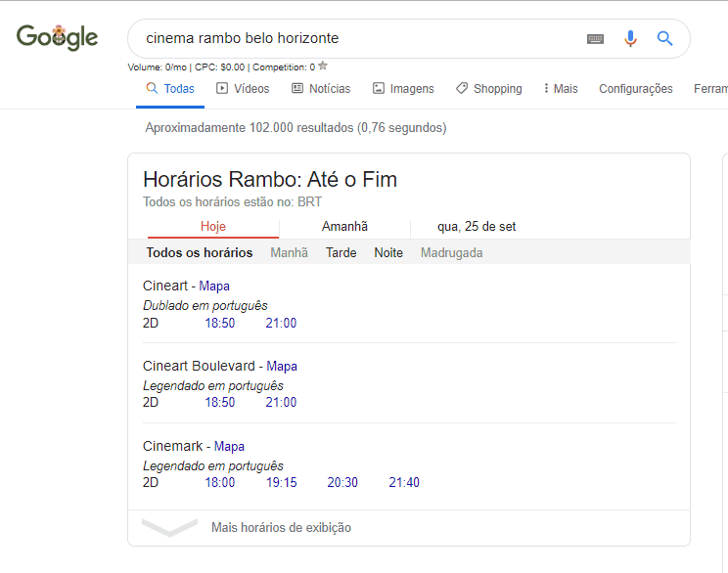Filter showtimes by Madrugada

(451, 252)
